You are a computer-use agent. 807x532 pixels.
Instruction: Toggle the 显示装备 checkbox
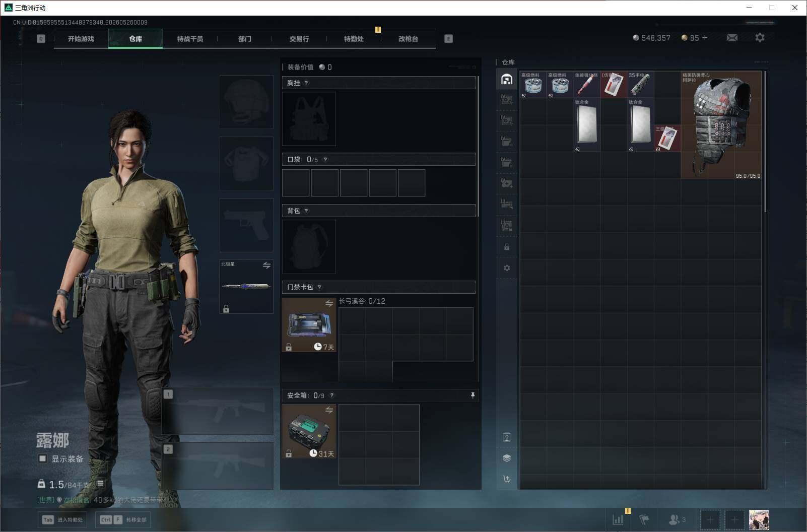pyautogui.click(x=43, y=458)
